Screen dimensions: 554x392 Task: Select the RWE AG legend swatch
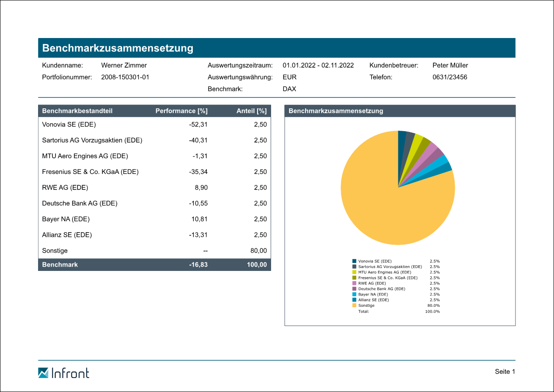pos(354,283)
